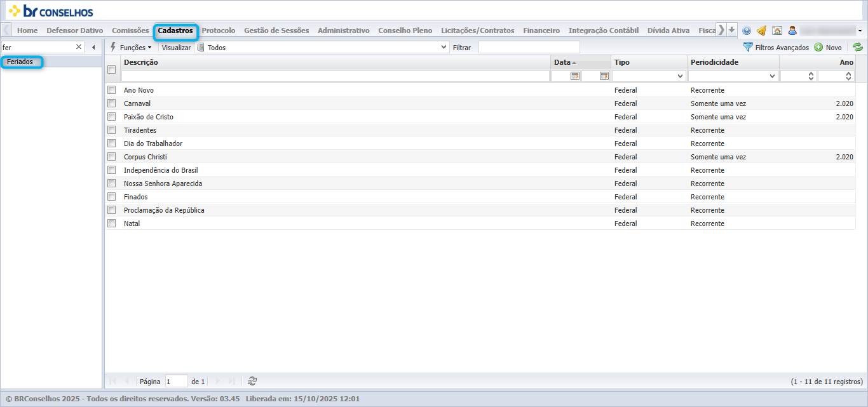Tick the Corpus Christi row checkbox

112,157
